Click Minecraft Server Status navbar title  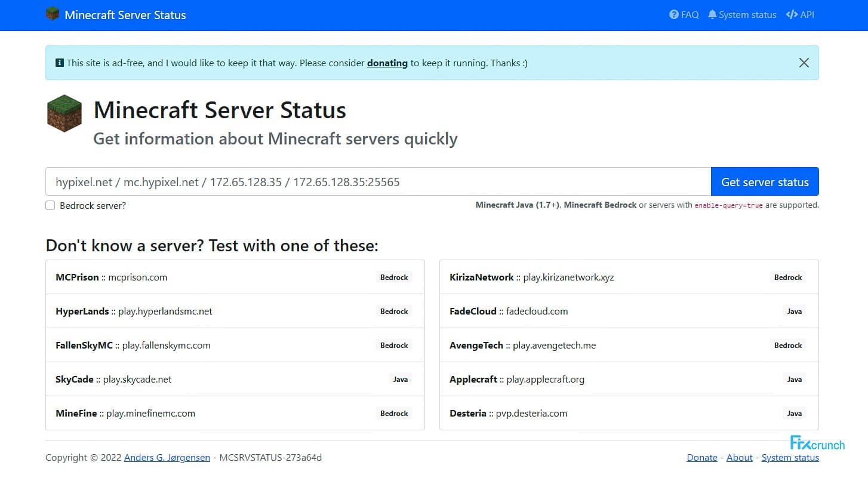coord(125,15)
